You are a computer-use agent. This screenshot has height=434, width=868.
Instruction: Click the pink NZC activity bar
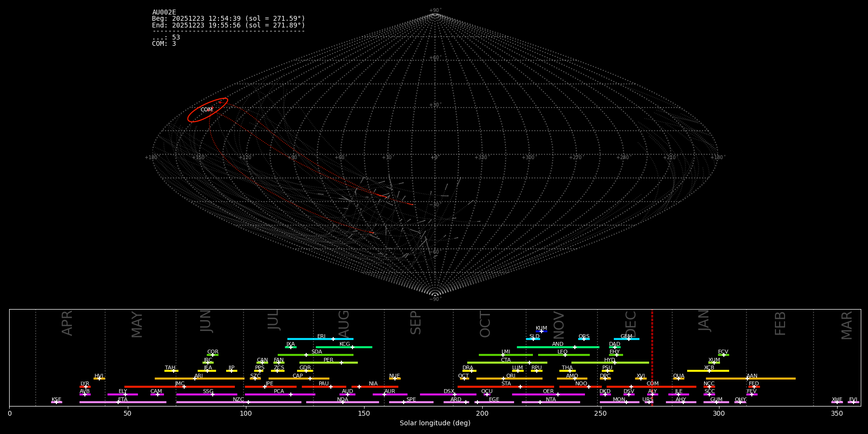(x=239, y=402)
